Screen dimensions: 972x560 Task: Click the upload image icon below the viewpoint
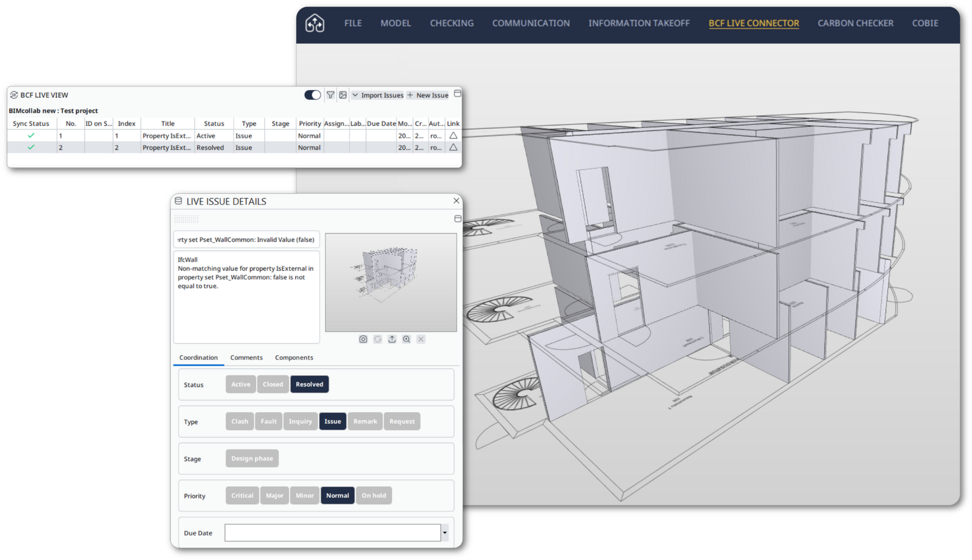pyautogui.click(x=392, y=339)
